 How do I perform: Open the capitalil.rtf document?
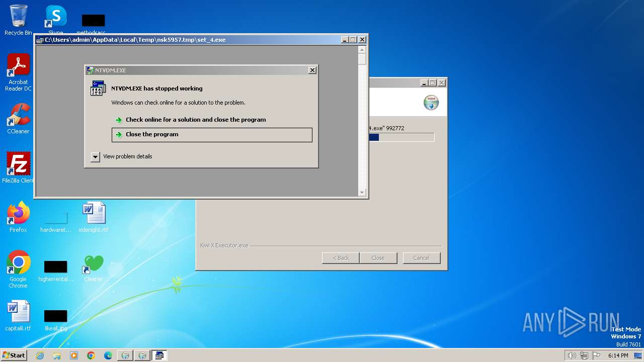18,315
